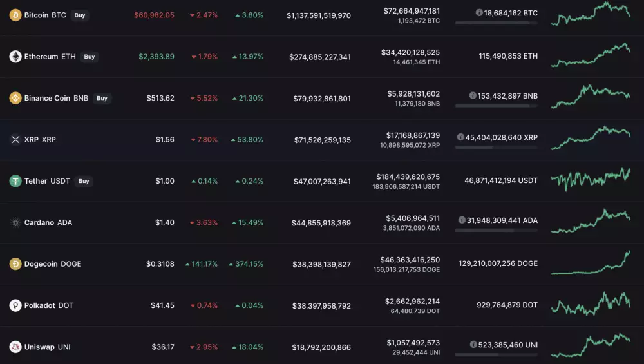
Task: Click the Bitcoin coin logo icon
Action: click(15, 15)
